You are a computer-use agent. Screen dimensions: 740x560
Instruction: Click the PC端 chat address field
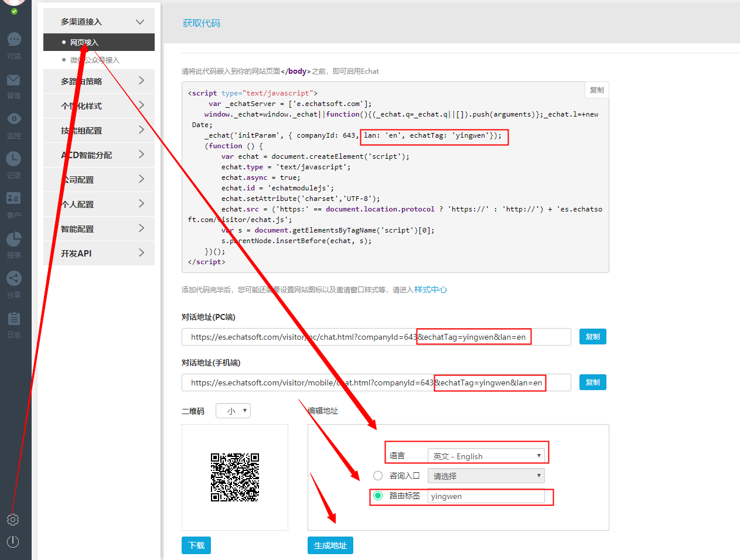pos(376,337)
